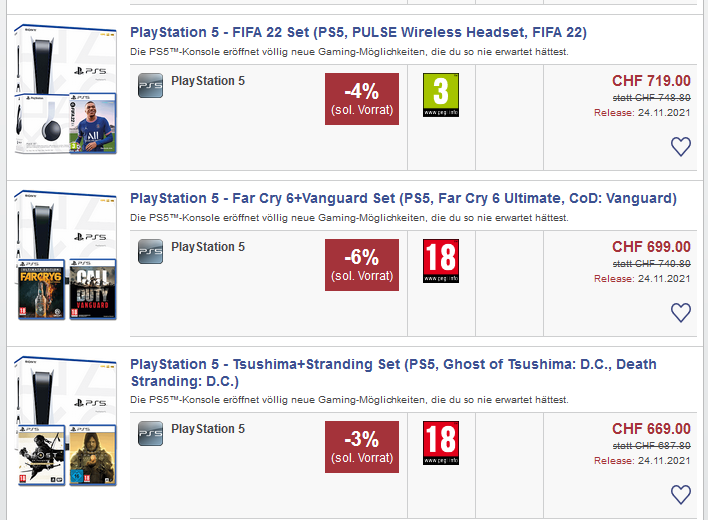
Task: Click PlayStation 5 platform icon in Tsushima+Stranding Set
Action: pyautogui.click(x=150, y=434)
